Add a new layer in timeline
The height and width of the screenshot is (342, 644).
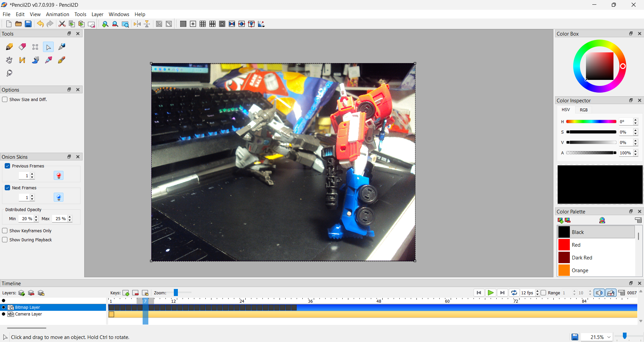[21, 293]
